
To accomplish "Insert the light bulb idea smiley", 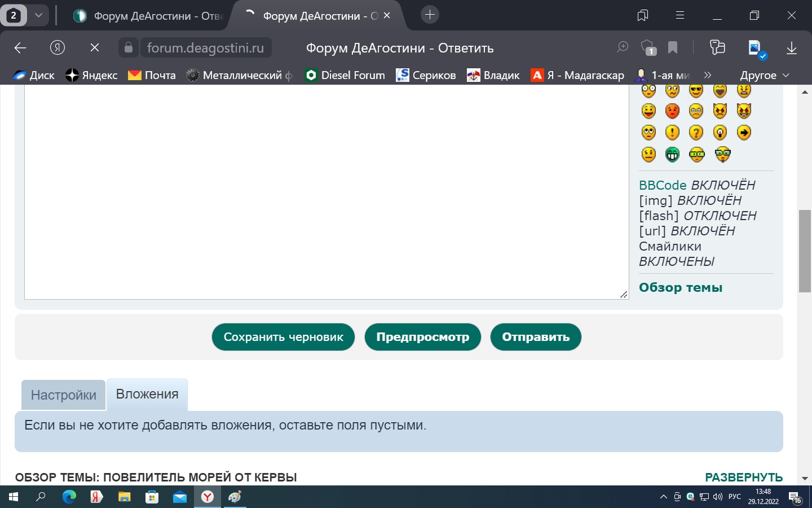I will 720,133.
